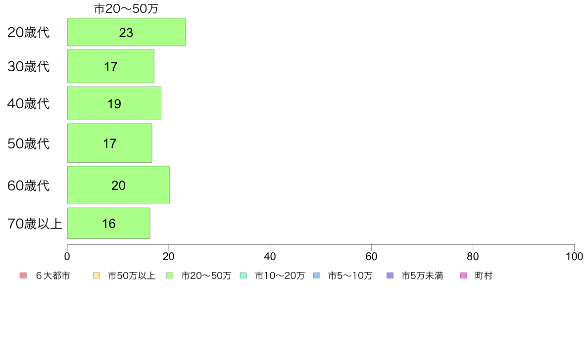
Task: Click the 町村 legend text
Action: point(484,276)
